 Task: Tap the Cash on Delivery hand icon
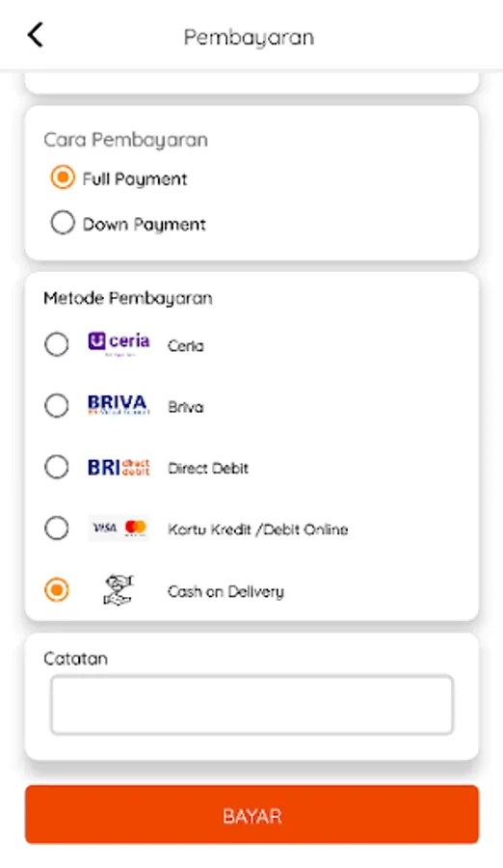[119, 589]
